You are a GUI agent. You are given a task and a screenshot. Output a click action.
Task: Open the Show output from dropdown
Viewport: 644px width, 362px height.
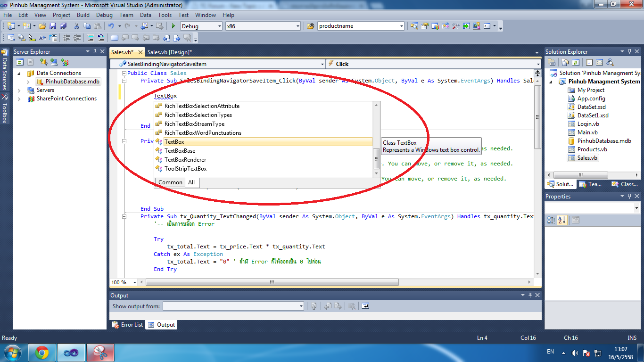coord(301,306)
